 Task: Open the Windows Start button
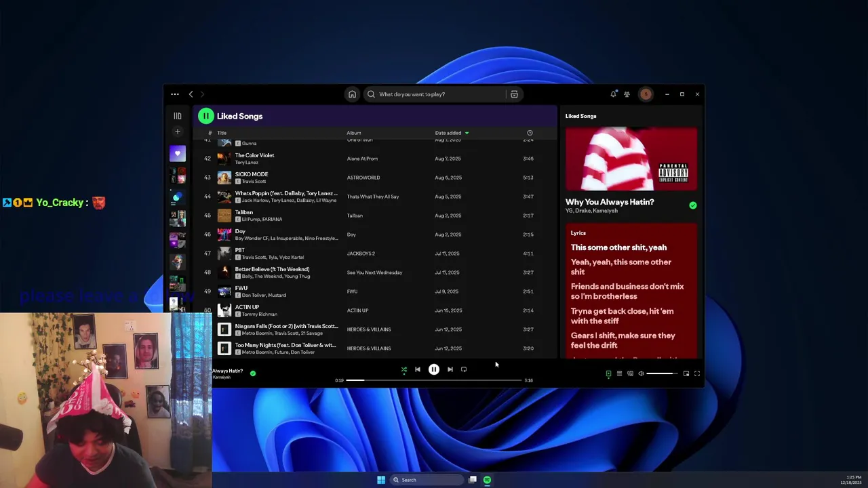click(381, 480)
